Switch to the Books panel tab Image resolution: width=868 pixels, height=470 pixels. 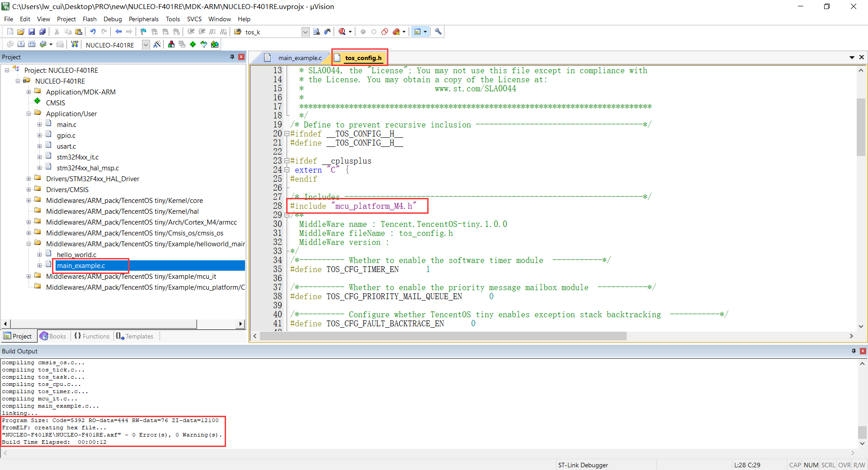(x=53, y=336)
